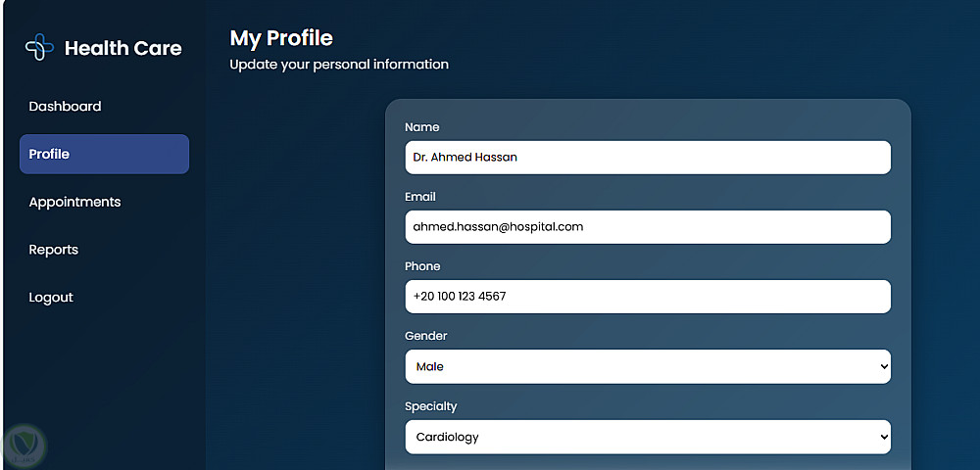Screen dimensions: 980x470
Task: Open the Dashboard page
Action: [x=65, y=107]
